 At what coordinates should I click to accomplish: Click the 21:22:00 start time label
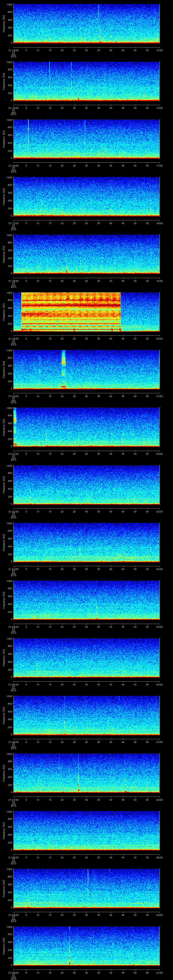click(x=14, y=511)
